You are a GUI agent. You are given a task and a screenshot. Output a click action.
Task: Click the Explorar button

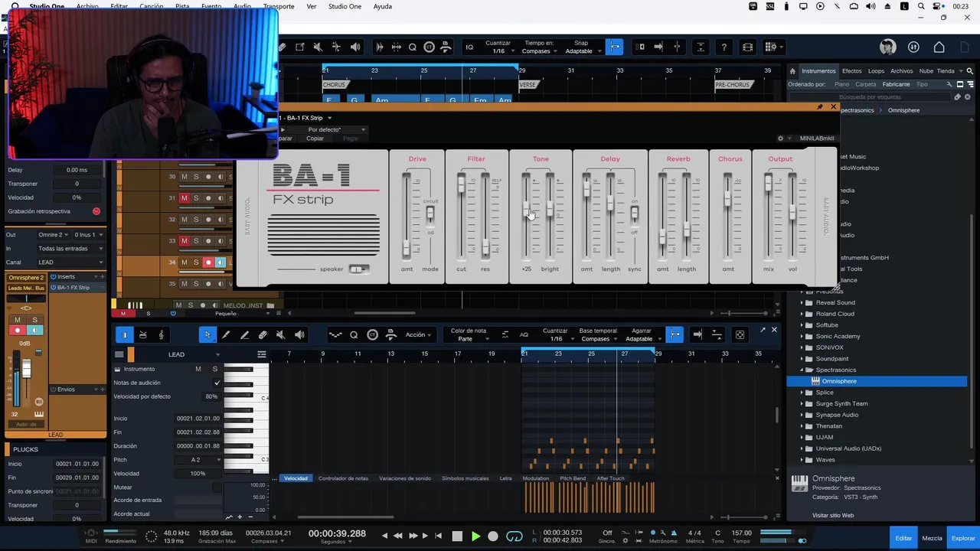[963, 538]
